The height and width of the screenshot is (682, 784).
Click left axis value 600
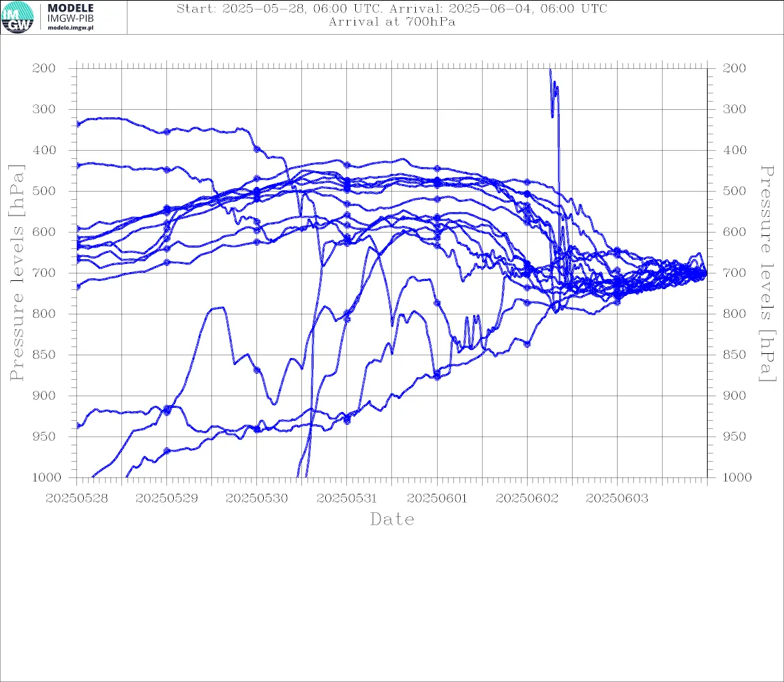click(44, 232)
